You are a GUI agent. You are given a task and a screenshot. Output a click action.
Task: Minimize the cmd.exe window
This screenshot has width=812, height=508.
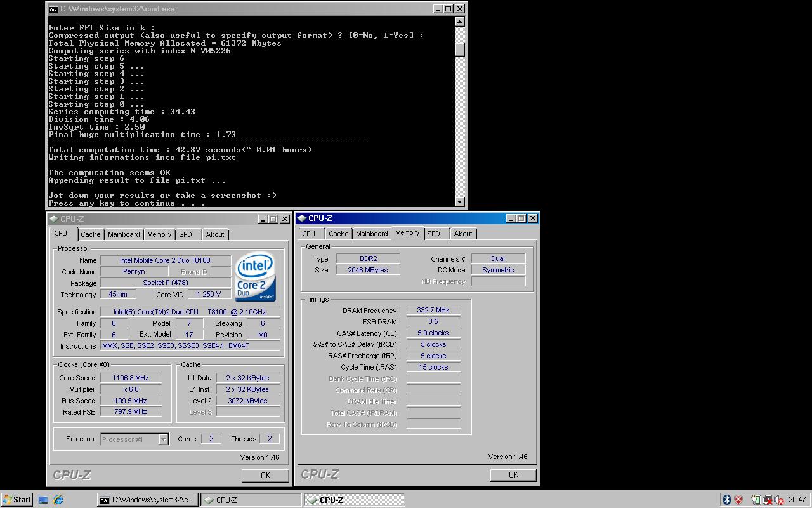point(438,9)
